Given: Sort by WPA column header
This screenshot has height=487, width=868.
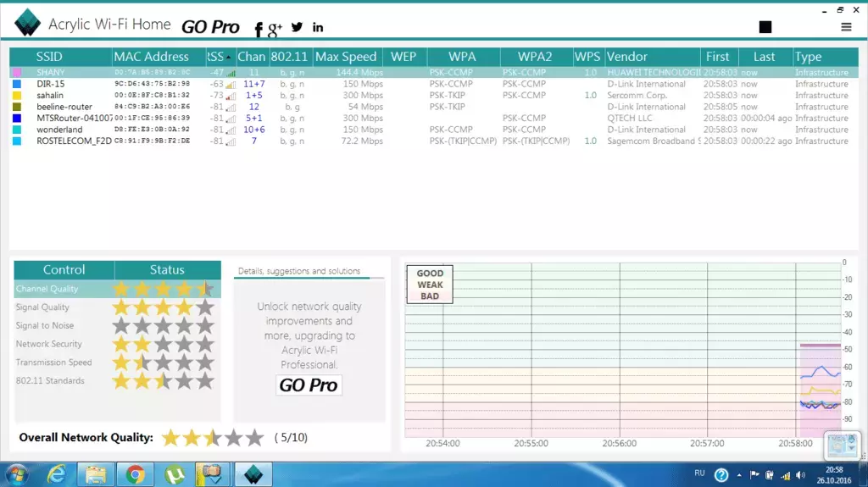Looking at the screenshot, I should coord(463,57).
